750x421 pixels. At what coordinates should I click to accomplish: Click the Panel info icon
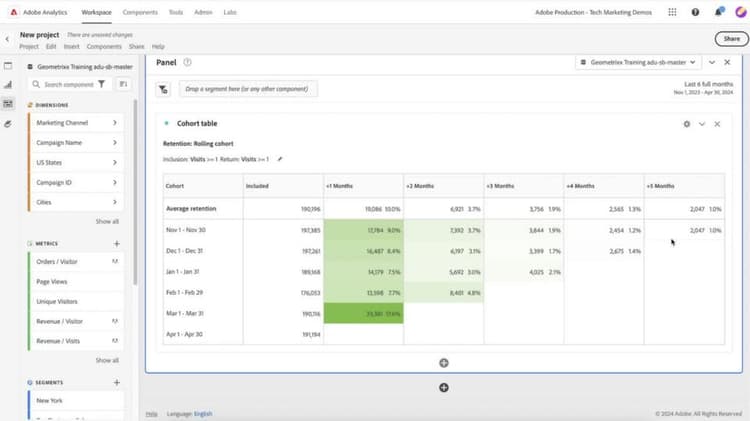point(188,62)
